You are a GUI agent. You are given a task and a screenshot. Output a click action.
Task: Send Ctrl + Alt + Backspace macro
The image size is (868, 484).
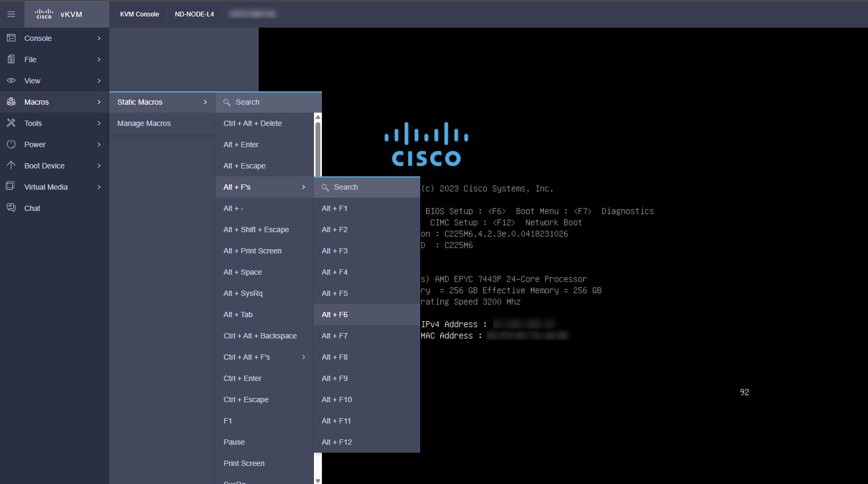pyautogui.click(x=265, y=336)
